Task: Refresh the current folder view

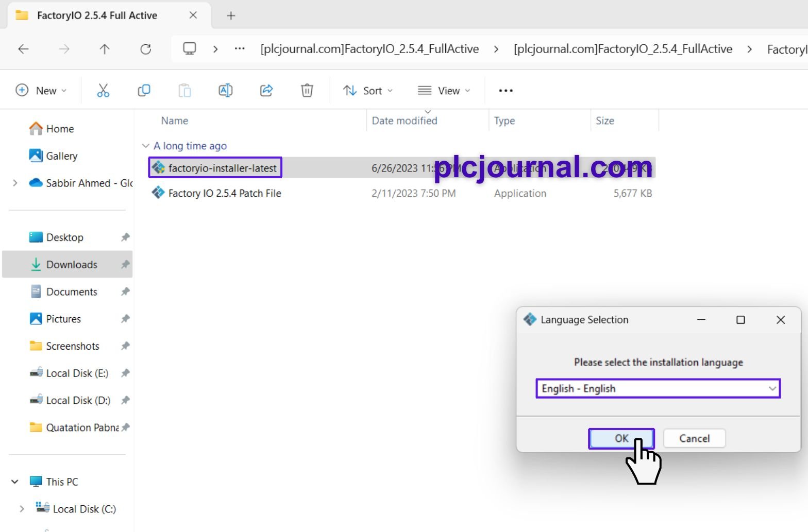Action: pyautogui.click(x=146, y=49)
